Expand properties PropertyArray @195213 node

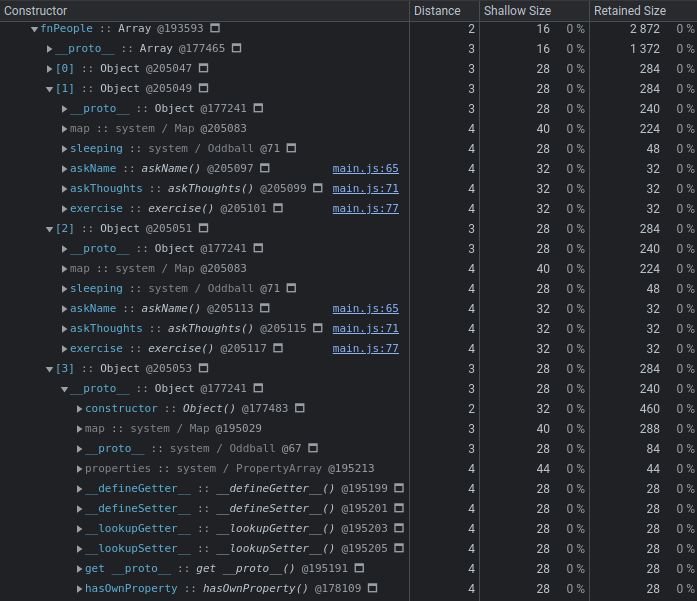(x=80, y=469)
